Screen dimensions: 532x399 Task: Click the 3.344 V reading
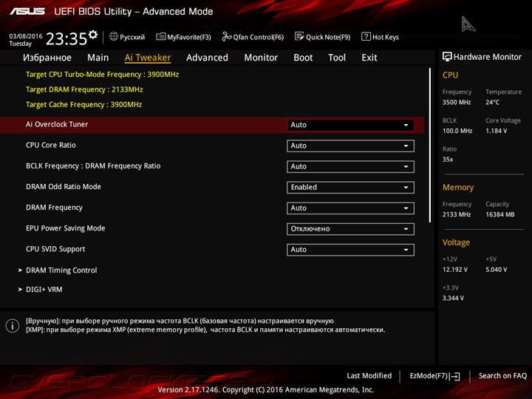click(x=453, y=298)
